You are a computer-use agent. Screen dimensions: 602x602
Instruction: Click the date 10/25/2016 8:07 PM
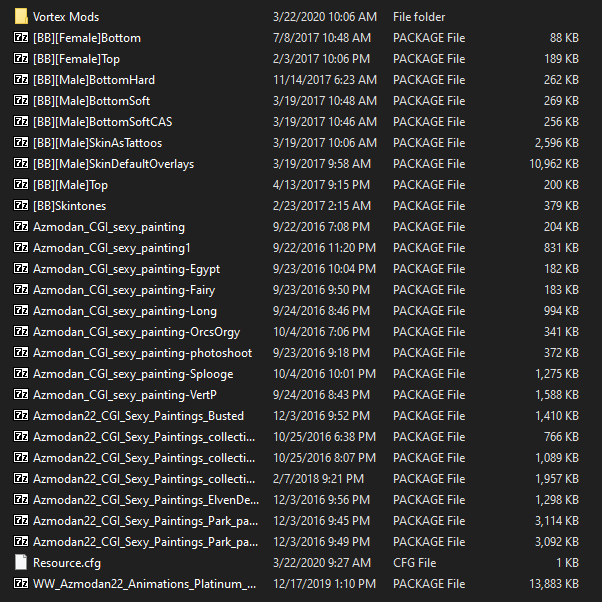tap(324, 458)
